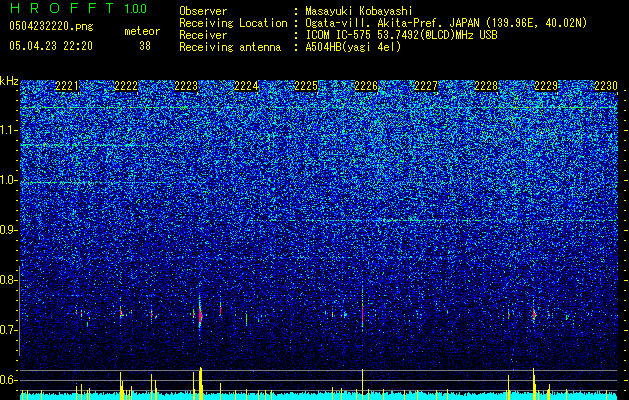Click the A504HB(yagi 4el) antenna text
Image resolution: width=629 pixels, height=400 pixels.
(353, 47)
